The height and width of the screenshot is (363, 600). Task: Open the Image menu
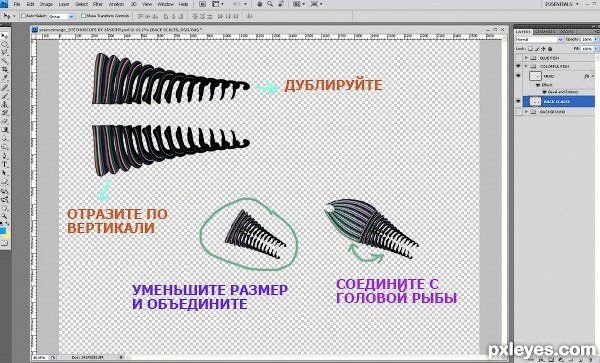(46, 4)
